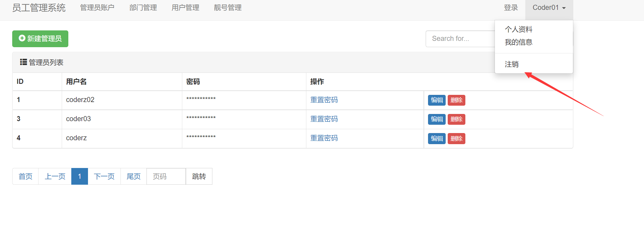Click the 登录 link
Screen dimensions: 644x239
511,8
